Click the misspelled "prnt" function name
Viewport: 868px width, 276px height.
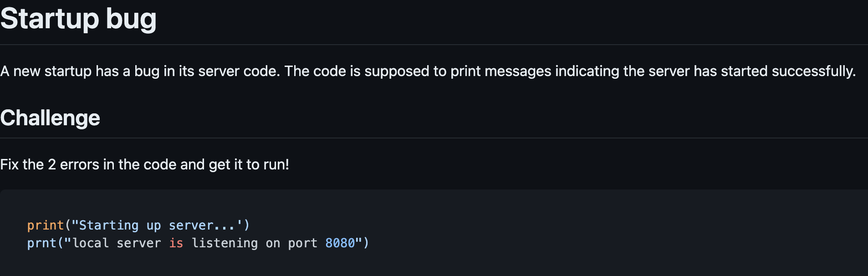click(x=41, y=243)
